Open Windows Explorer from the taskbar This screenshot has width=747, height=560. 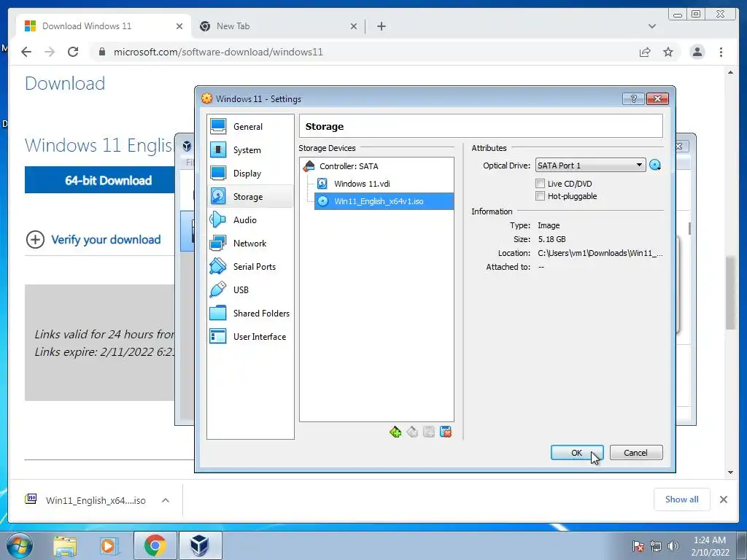pyautogui.click(x=65, y=545)
